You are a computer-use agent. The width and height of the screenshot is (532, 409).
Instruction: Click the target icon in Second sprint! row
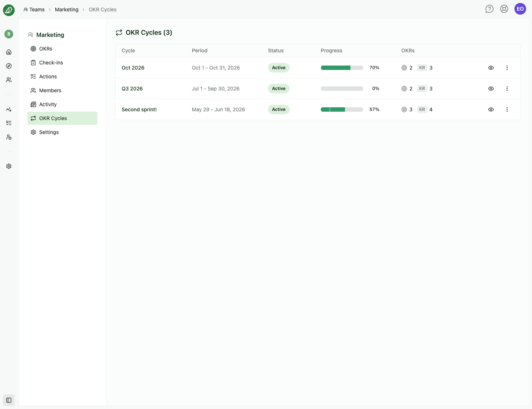tap(404, 109)
